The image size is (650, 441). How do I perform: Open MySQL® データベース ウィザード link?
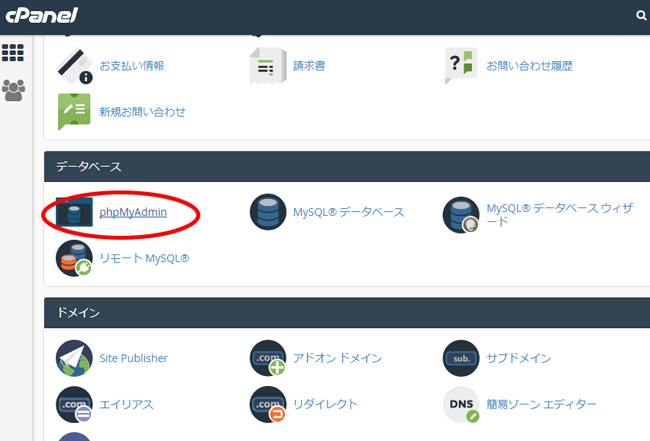[x=560, y=215]
